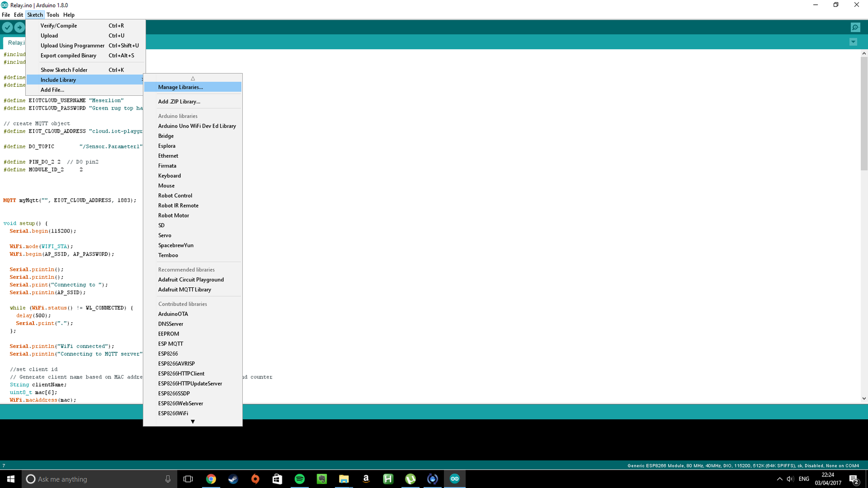The height and width of the screenshot is (488, 868).
Task: Include the Esplora library
Action: (193, 146)
